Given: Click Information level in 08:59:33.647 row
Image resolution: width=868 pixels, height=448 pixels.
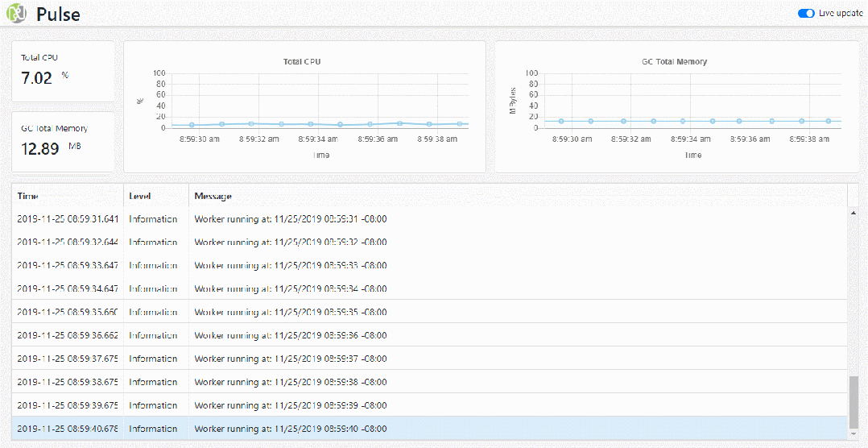Looking at the screenshot, I should (x=153, y=265).
